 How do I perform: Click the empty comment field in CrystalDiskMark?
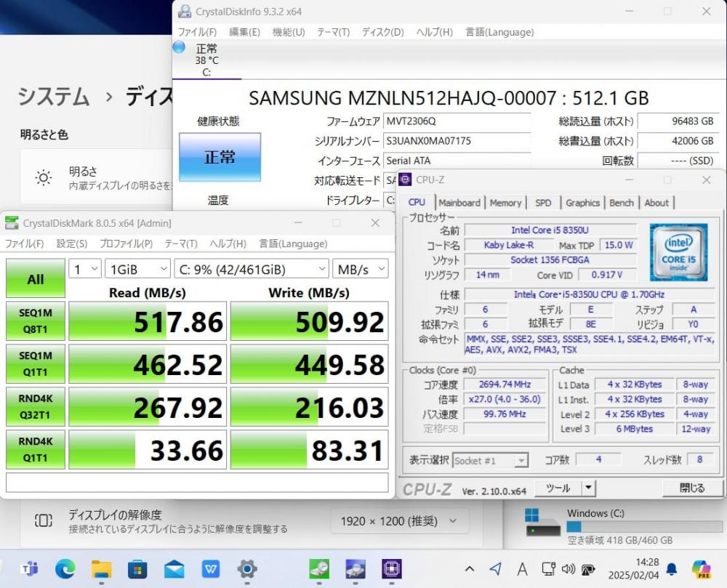(197, 483)
